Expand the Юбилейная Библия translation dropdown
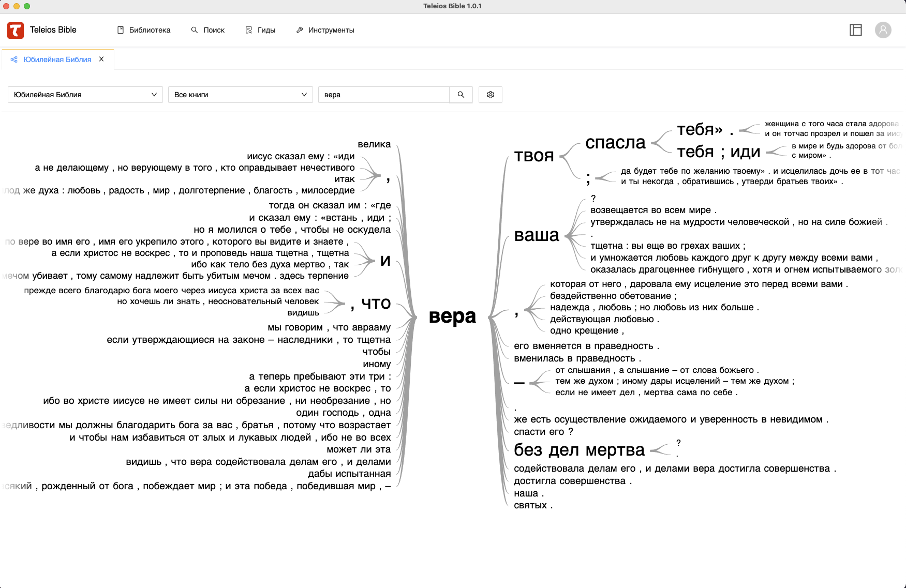Screen dimensions: 906x588 [x=85, y=95]
